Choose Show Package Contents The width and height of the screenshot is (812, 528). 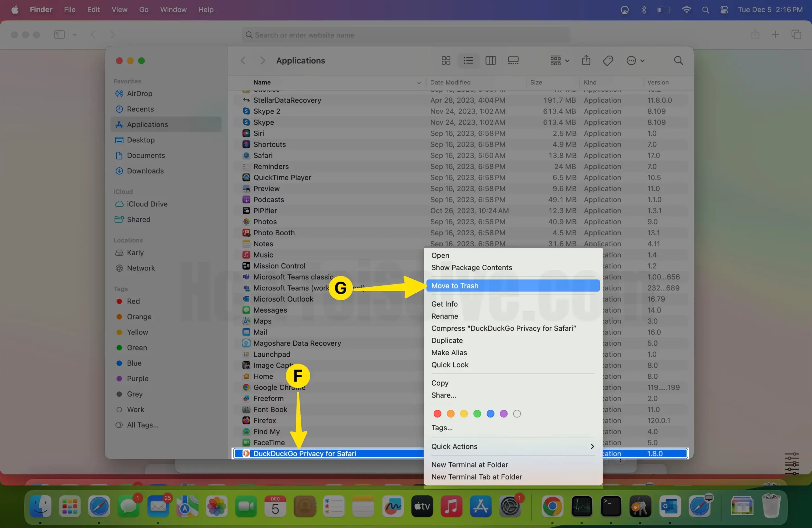(x=513, y=268)
